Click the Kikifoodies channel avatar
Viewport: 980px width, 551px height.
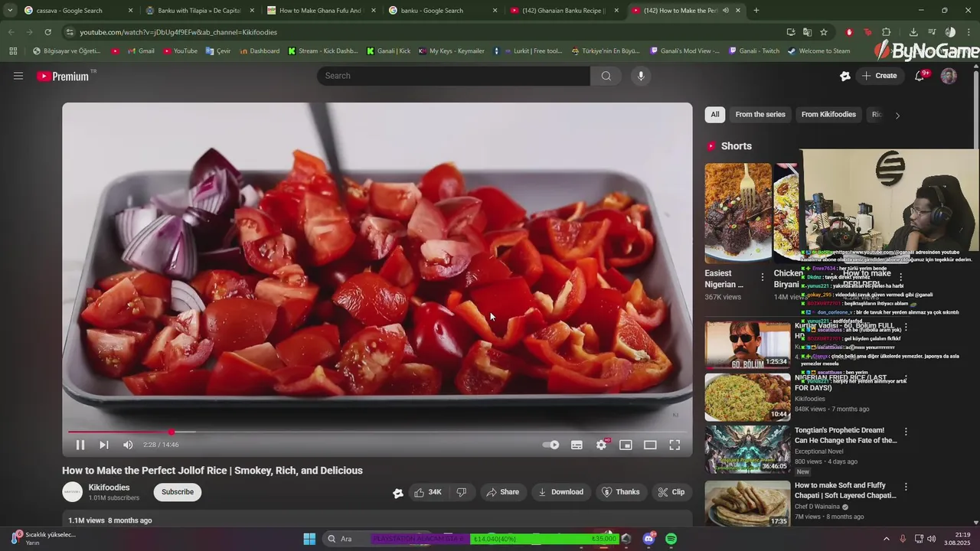point(72,492)
